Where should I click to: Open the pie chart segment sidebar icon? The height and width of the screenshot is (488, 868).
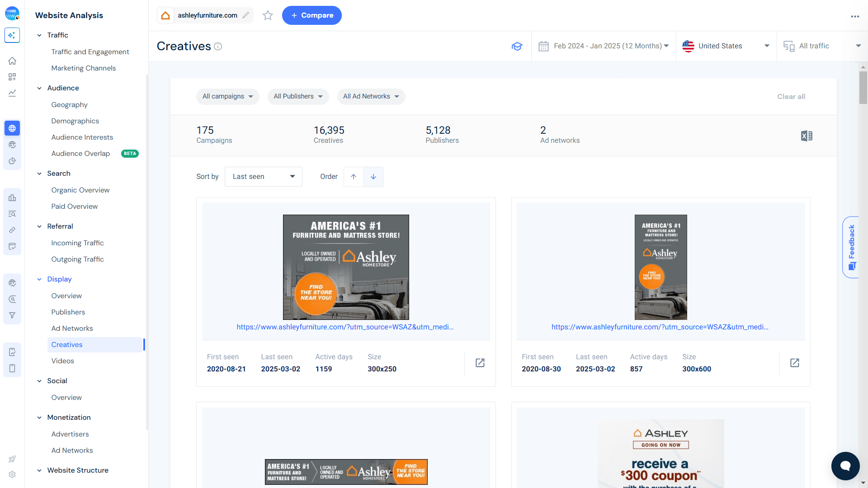tap(12, 161)
